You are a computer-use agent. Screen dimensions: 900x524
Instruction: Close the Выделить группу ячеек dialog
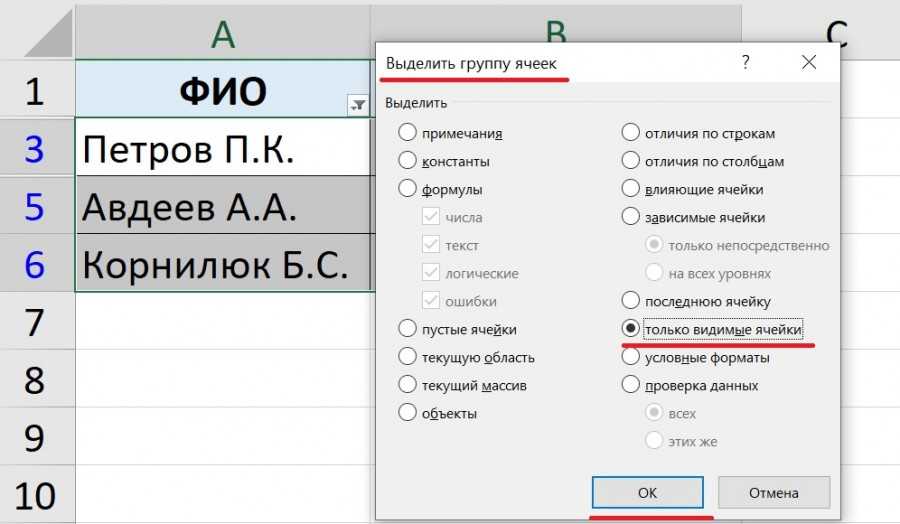(809, 62)
